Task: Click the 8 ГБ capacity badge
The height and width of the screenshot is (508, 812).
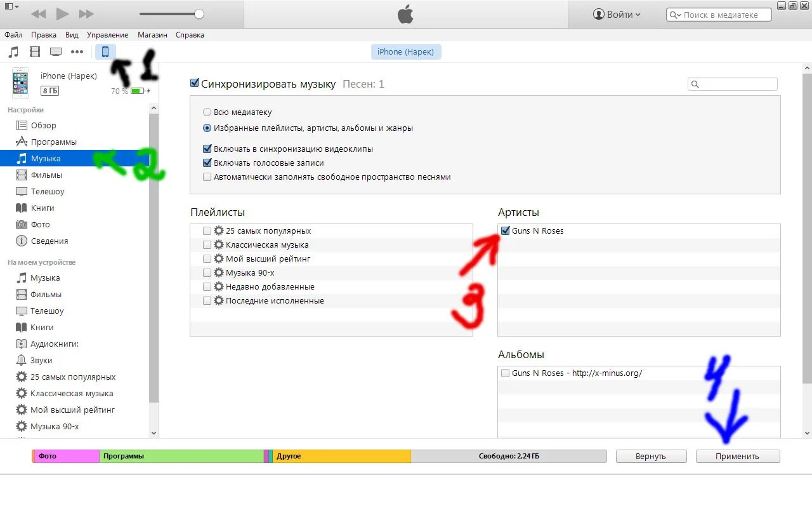Action: pyautogui.click(x=50, y=91)
